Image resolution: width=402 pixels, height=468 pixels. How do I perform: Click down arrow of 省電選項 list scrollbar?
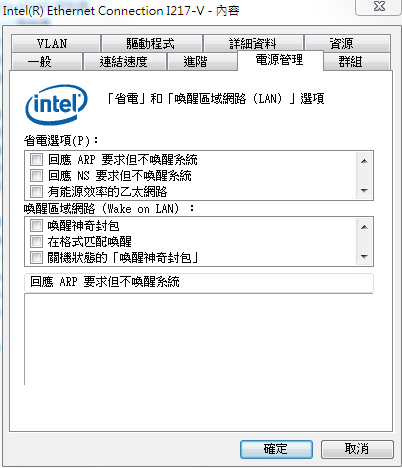click(364, 190)
